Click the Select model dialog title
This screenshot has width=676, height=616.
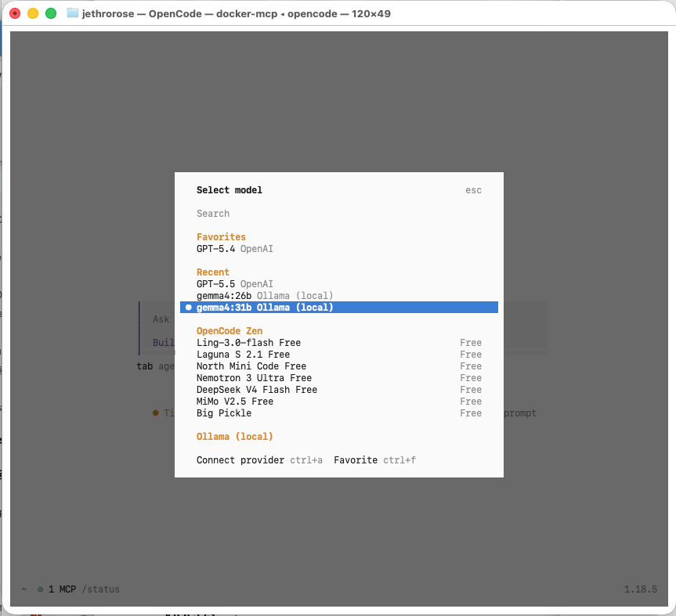point(230,190)
